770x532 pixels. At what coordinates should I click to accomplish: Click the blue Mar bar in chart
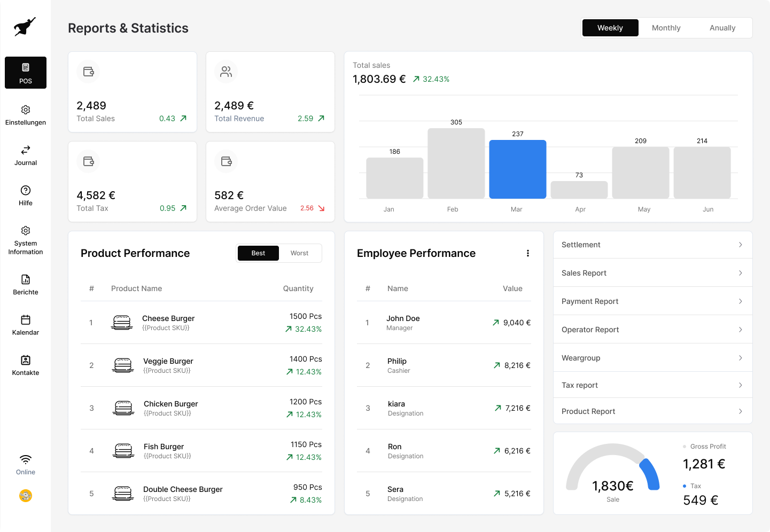(517, 169)
